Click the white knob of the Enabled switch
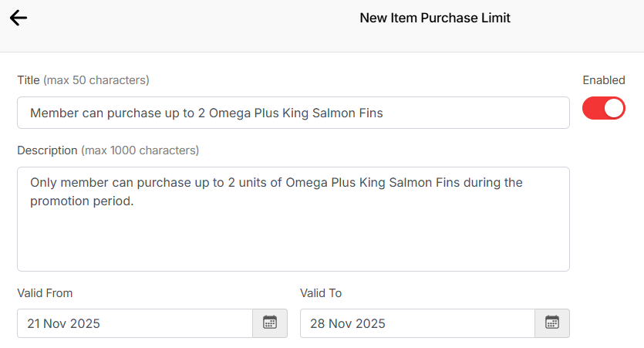This screenshot has height=348, width=644. click(613, 109)
